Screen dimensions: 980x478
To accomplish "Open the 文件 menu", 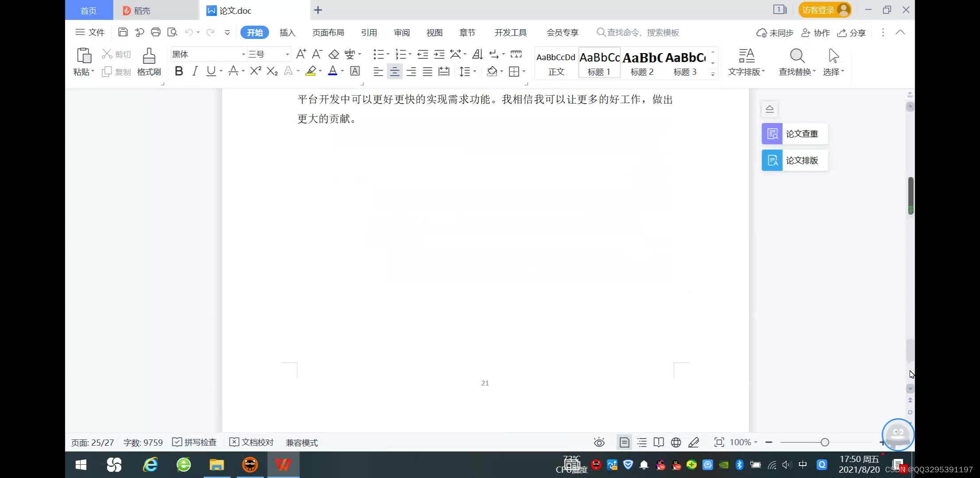I will coord(90,32).
